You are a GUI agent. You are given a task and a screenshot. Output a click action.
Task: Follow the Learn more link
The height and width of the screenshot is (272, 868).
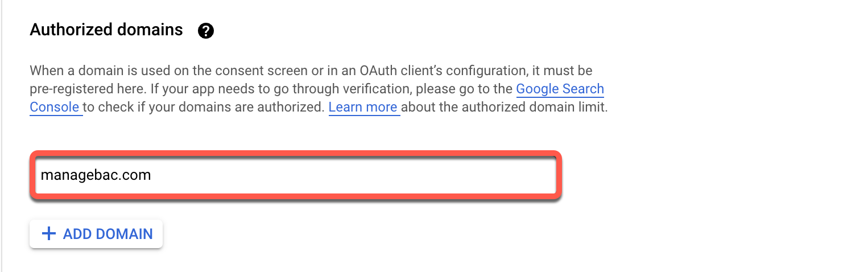point(363,107)
